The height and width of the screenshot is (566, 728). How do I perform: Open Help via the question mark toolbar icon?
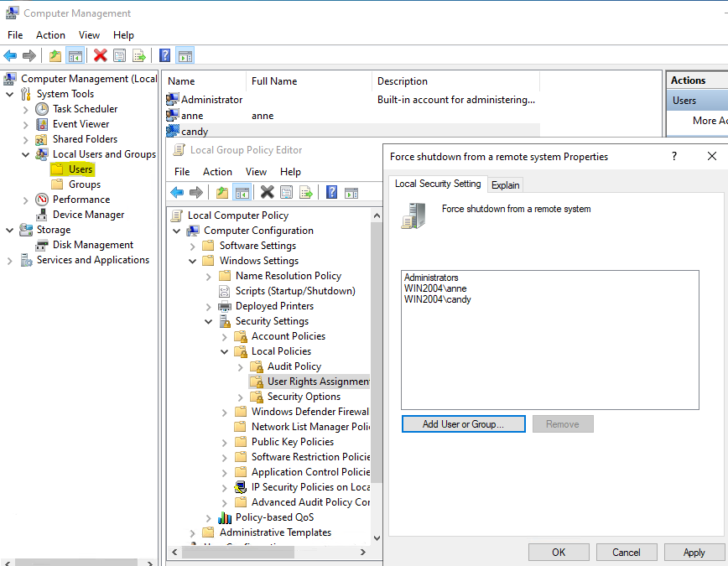point(163,55)
